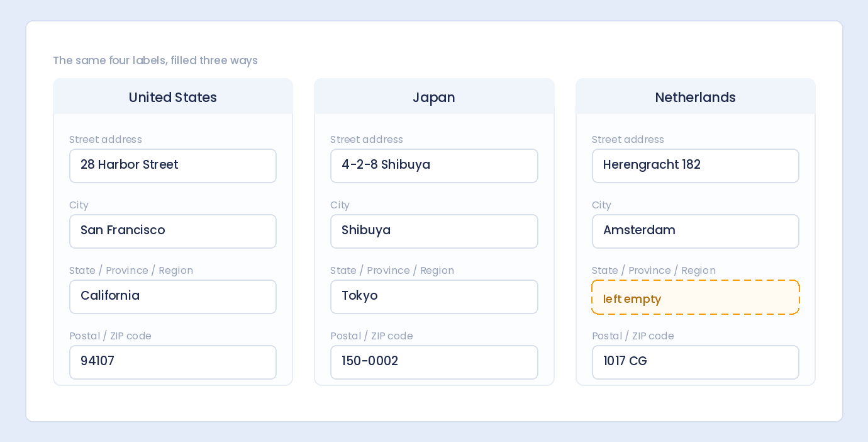868x442 pixels.
Task: Click United States street address field '28 Harbor Street'
Action: coord(173,166)
